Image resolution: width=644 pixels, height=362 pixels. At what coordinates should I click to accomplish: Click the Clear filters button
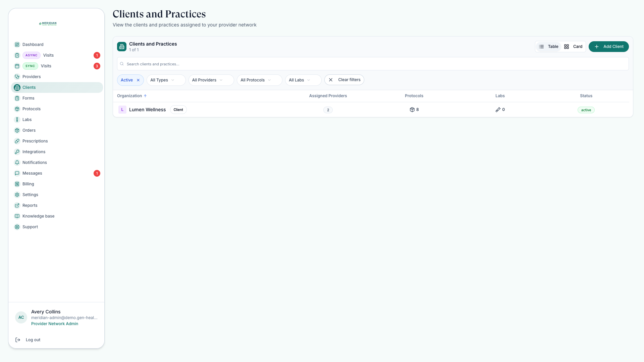coord(344,80)
